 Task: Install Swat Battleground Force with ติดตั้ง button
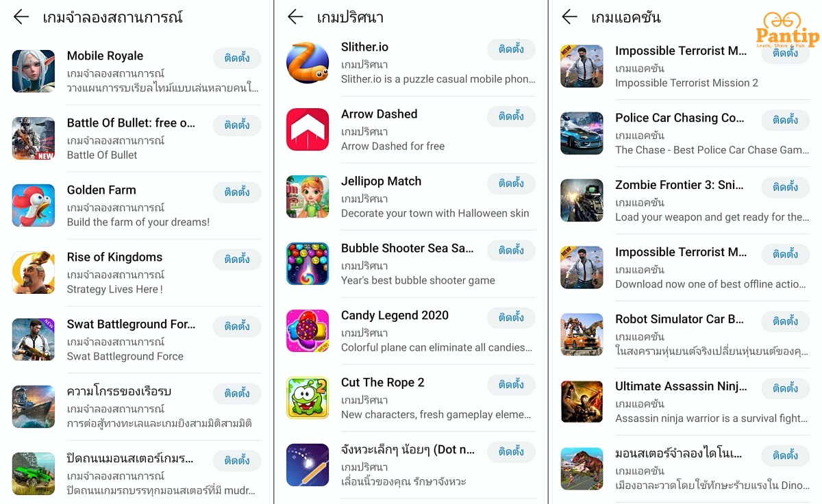pyautogui.click(x=237, y=327)
